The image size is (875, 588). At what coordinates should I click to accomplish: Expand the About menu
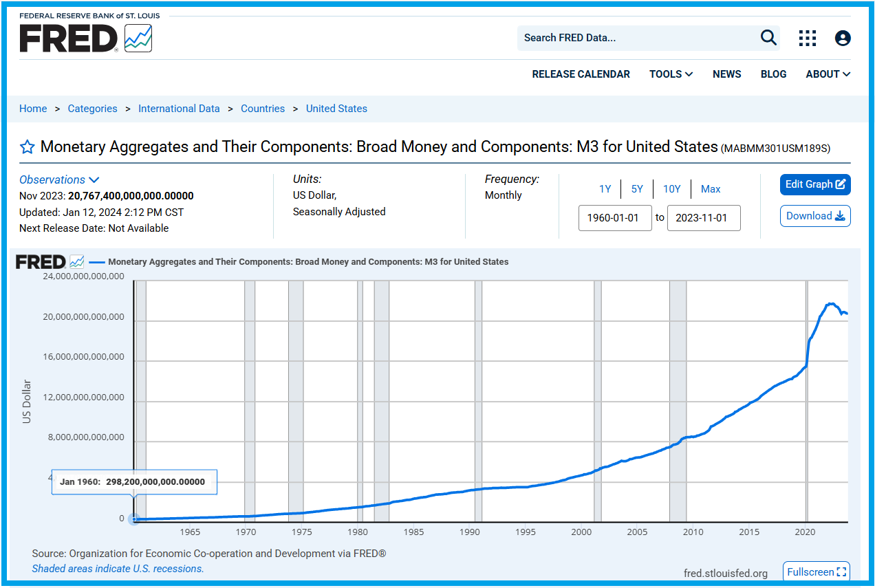828,74
